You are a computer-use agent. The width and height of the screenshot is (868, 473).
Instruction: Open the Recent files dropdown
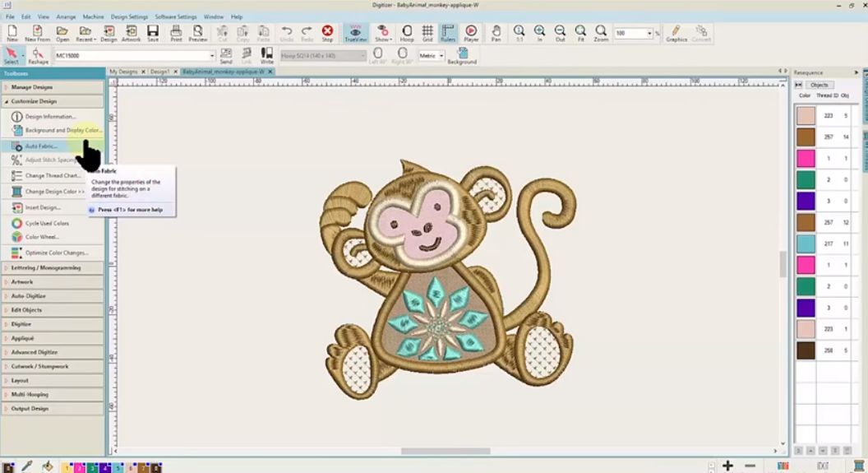[85, 33]
